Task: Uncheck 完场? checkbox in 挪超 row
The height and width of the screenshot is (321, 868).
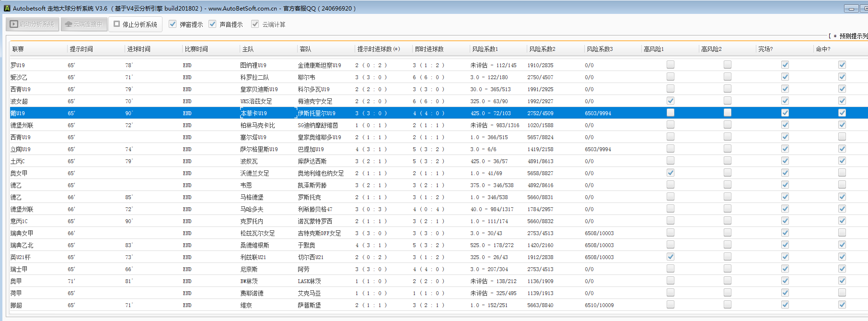Action: (785, 305)
